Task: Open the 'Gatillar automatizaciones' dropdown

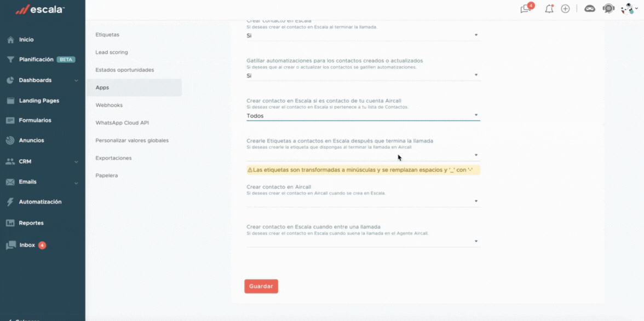Action: pyautogui.click(x=363, y=75)
